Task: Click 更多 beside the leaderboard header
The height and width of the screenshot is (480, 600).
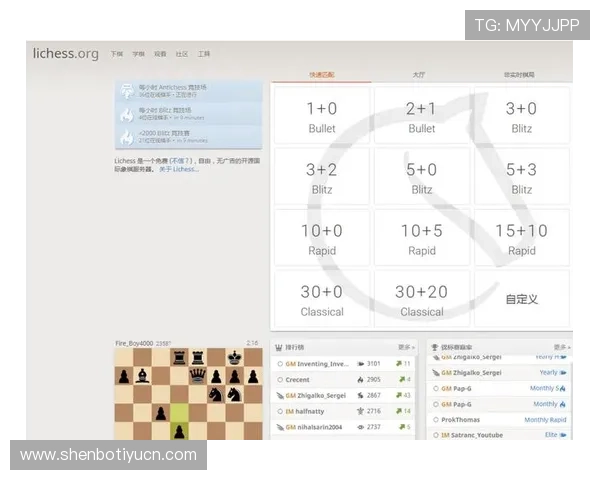Action: pyautogui.click(x=406, y=347)
